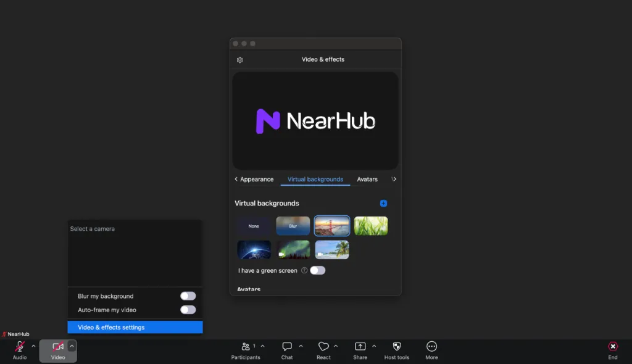Add a new virtual background with plus
The height and width of the screenshot is (364, 632).
pos(383,203)
